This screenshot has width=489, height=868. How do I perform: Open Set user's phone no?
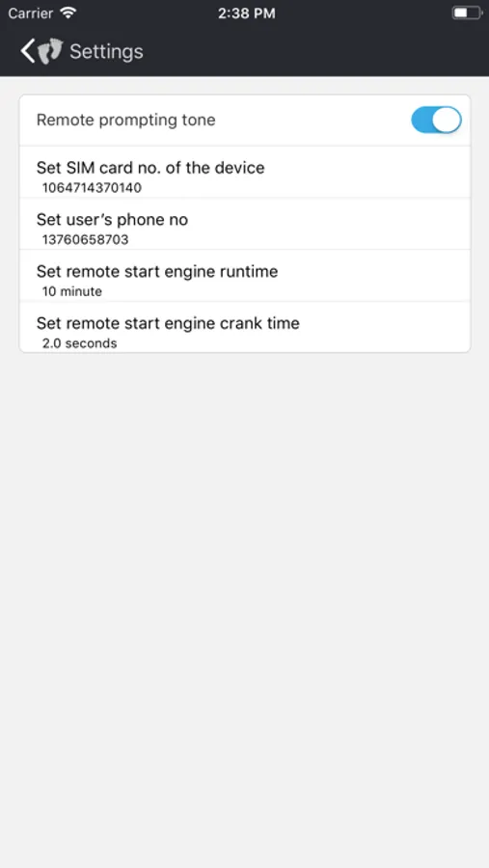pos(245,224)
